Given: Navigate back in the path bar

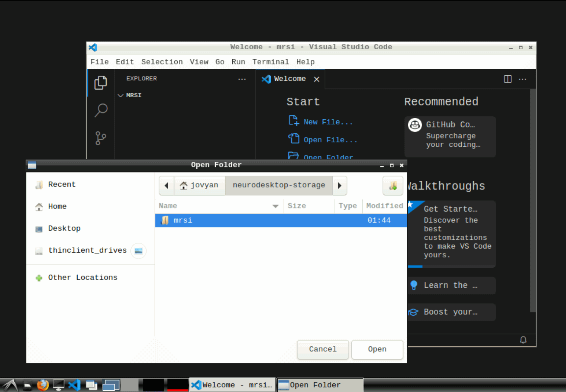Looking at the screenshot, I should (167, 185).
